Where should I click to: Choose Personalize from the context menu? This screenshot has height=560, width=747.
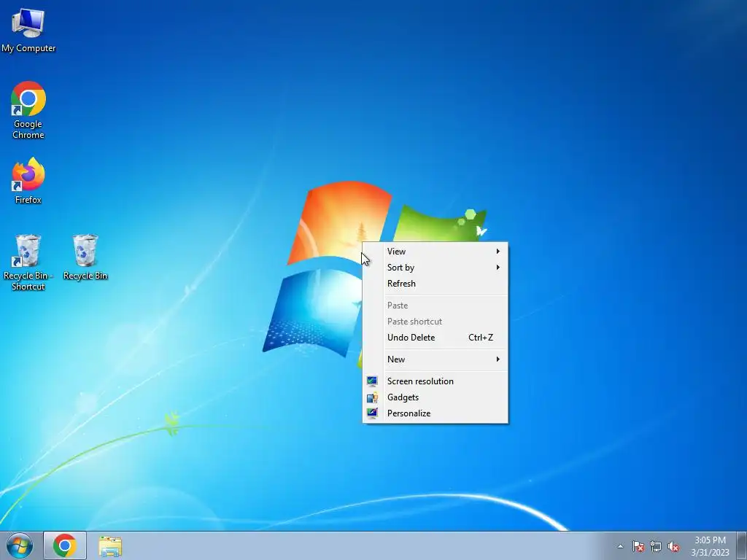[436, 414]
